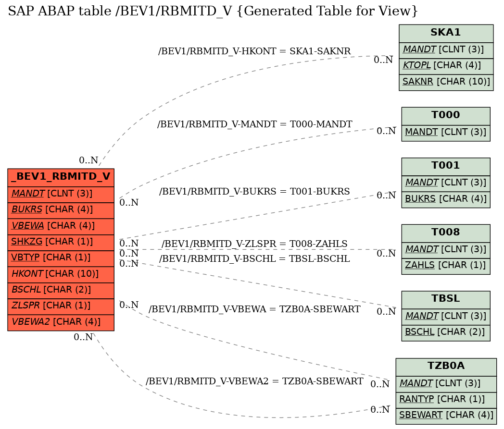The height and width of the screenshot is (429, 504).
Task: Click the diagram title SAP ABAP table
Action: 213,12
